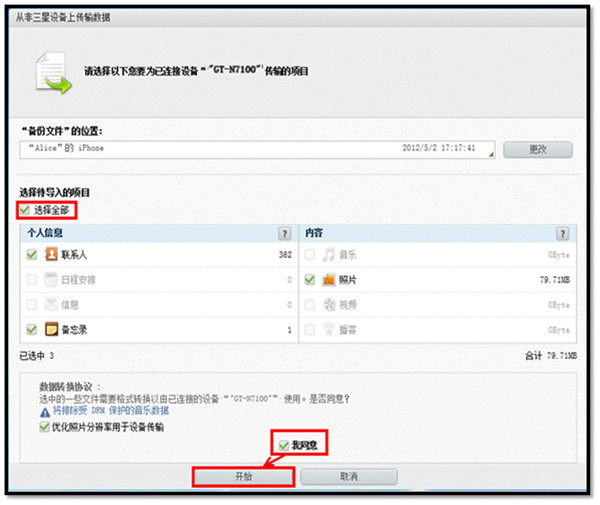Click the Music (音乐) note icon

tap(329, 254)
